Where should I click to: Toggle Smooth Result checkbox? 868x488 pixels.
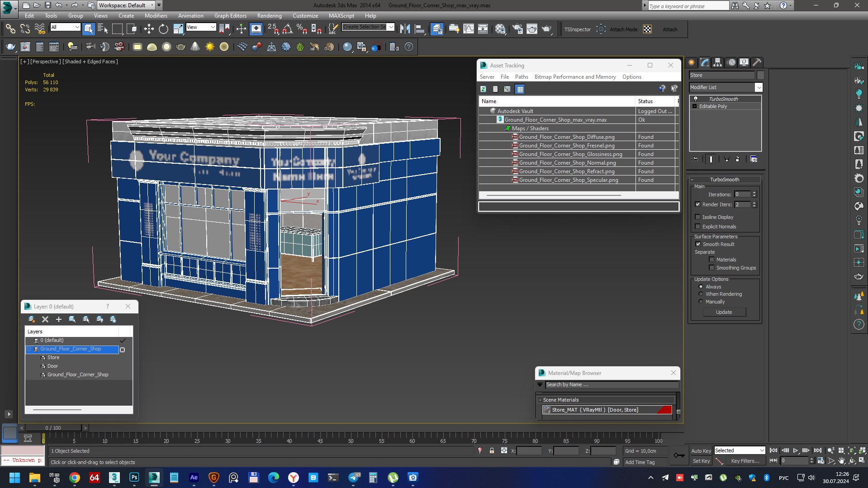(x=698, y=244)
